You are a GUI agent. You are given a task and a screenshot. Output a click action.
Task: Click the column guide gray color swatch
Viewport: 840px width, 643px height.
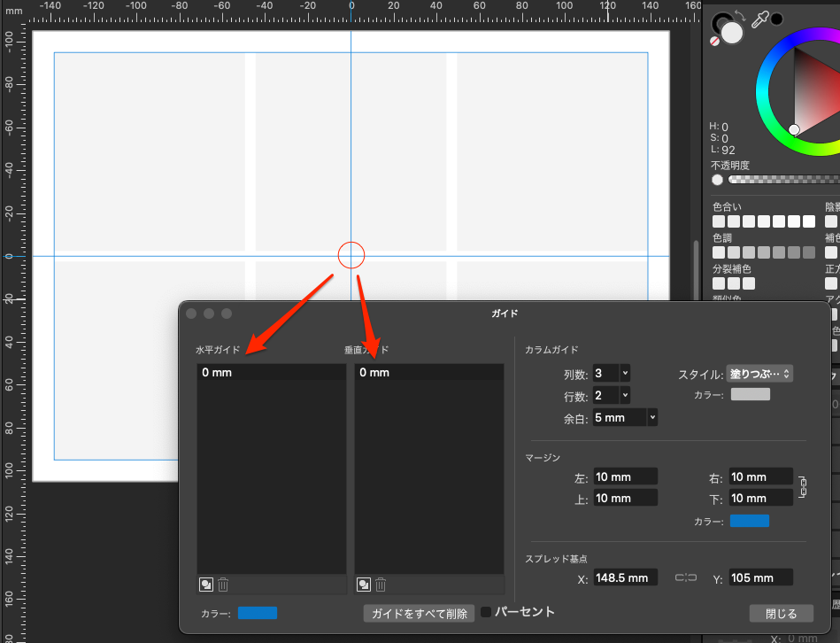coord(750,394)
